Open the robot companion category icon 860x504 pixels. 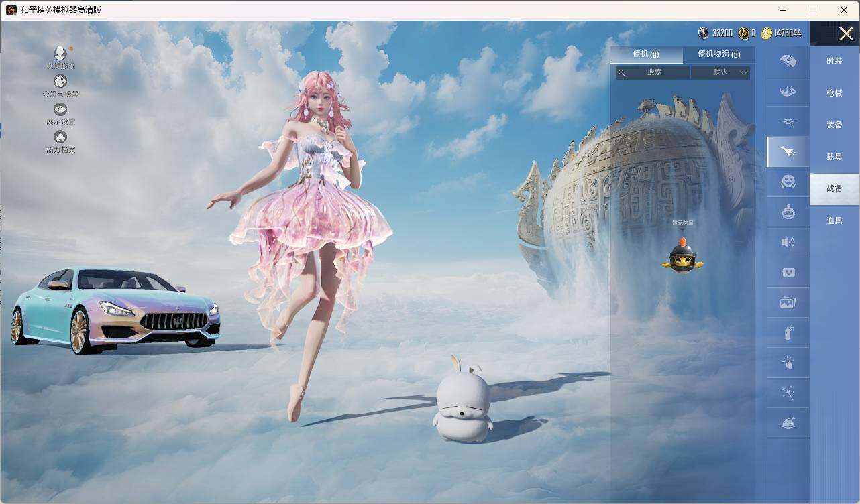coord(788,212)
